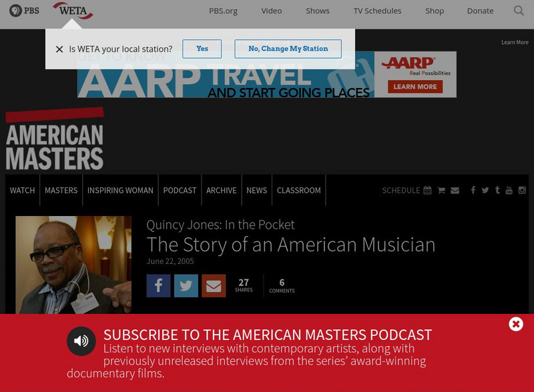Open the Schedule calendar link
This screenshot has height=392, width=534.
407,190
